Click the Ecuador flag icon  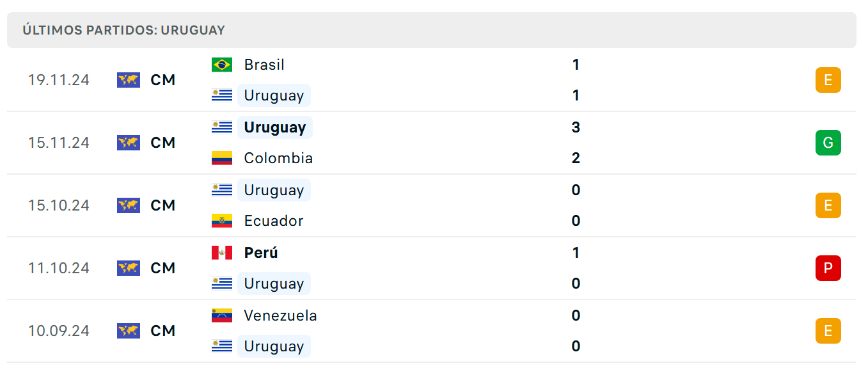[x=222, y=221]
